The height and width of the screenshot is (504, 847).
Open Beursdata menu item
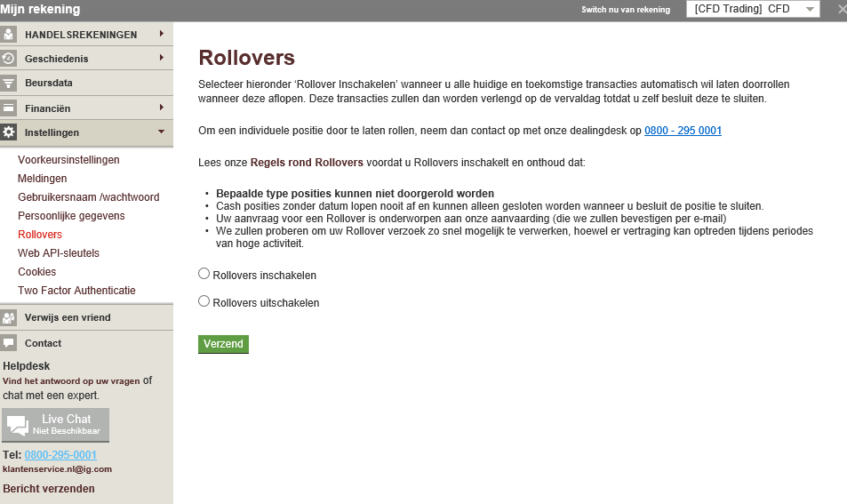click(86, 84)
